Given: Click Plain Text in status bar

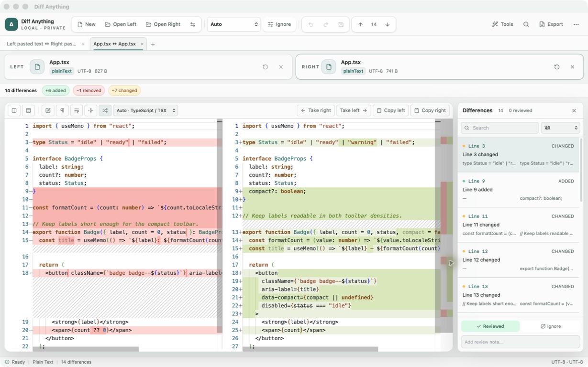Looking at the screenshot, I should coord(43,362).
